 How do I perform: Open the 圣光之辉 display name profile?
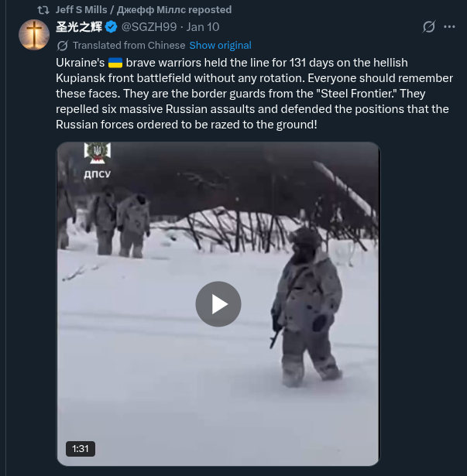click(x=79, y=27)
